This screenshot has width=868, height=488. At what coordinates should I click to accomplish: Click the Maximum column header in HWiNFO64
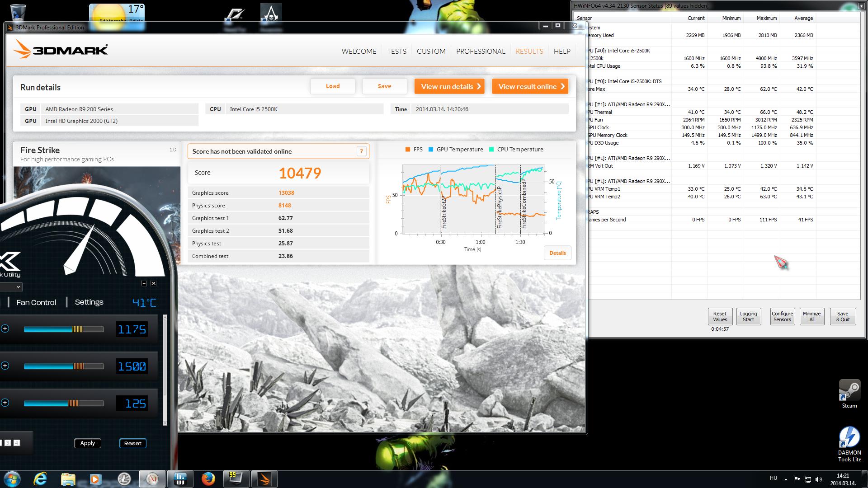pos(761,18)
